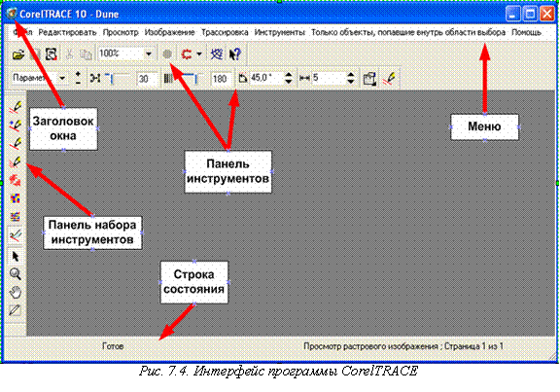Click the Open file folder icon
560x392 pixels.
(x=18, y=54)
